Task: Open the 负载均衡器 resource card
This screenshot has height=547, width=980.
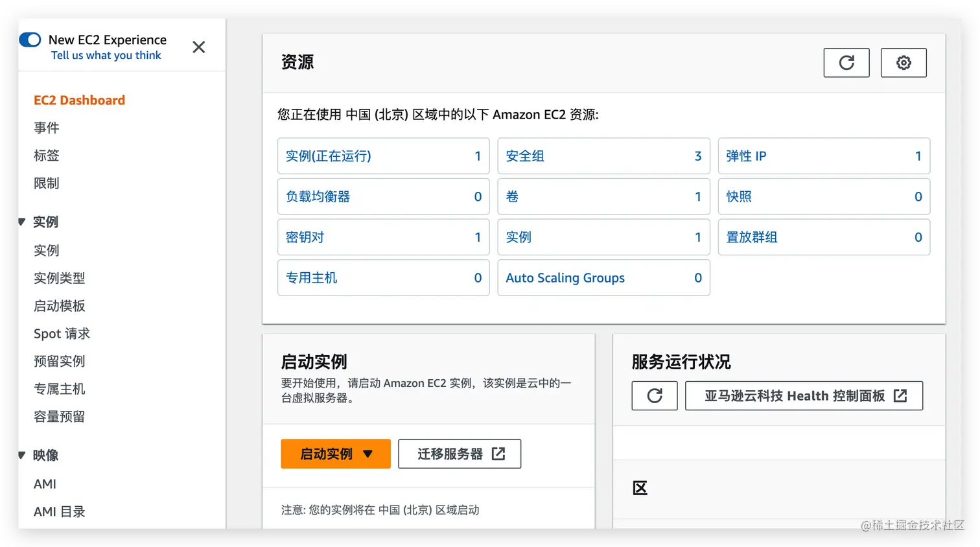Action: coord(384,196)
